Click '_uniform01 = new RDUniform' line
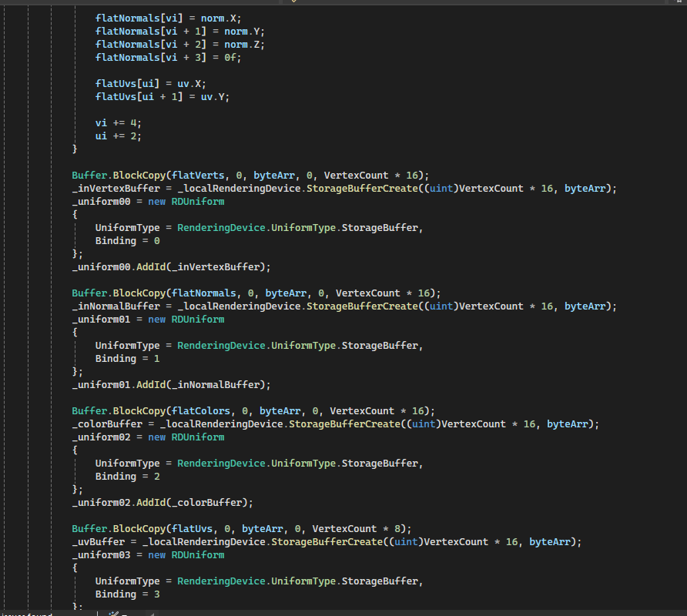The height and width of the screenshot is (616, 687). [x=148, y=320]
